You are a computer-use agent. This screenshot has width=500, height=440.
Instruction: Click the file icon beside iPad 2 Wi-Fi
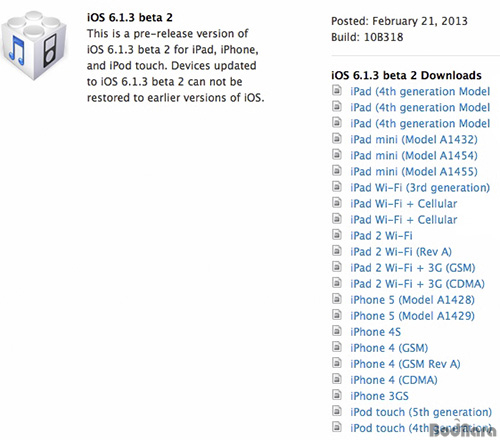(x=337, y=235)
